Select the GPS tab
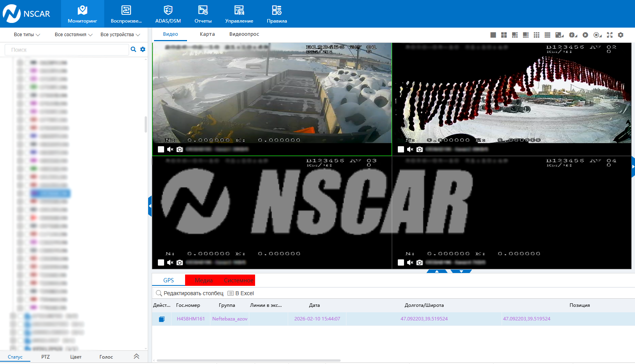Screen dimensions: 635x364 (x=168, y=280)
